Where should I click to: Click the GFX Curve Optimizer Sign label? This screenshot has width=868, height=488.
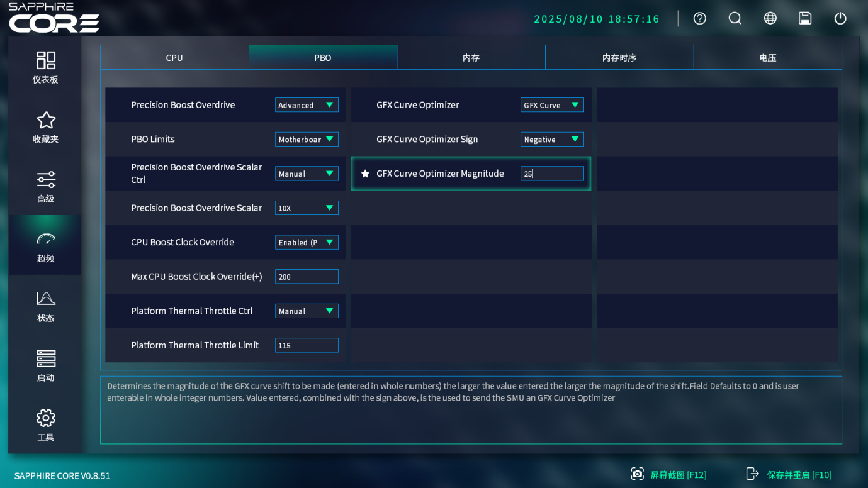click(427, 140)
